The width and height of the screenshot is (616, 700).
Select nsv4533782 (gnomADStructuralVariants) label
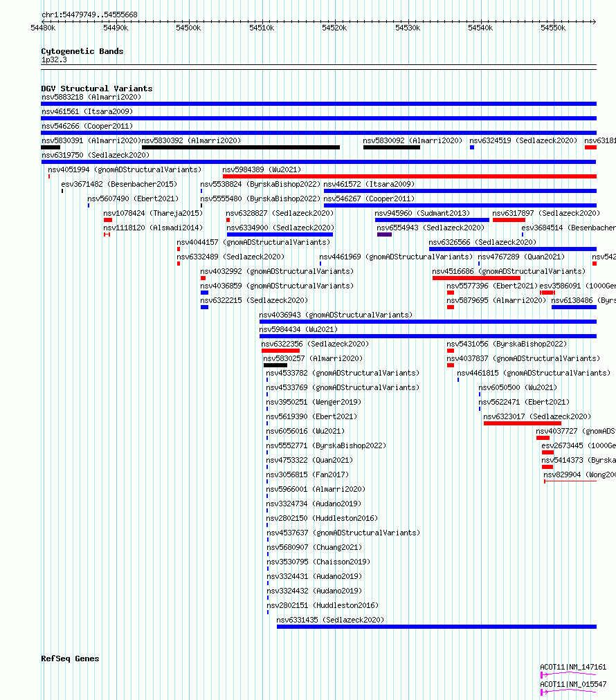(343, 373)
